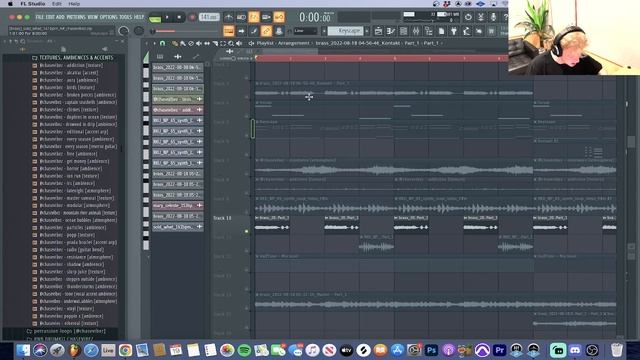Select the playlist slip tool

[207, 43]
